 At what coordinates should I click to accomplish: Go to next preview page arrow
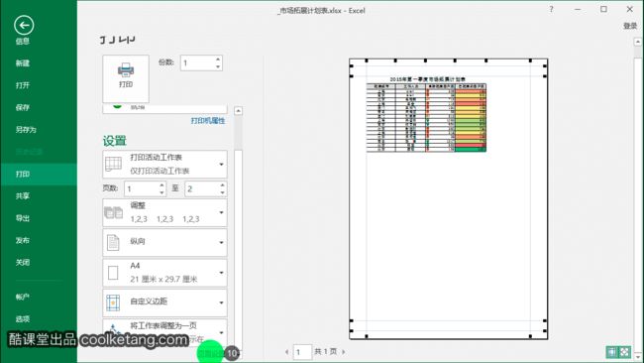[344, 352]
